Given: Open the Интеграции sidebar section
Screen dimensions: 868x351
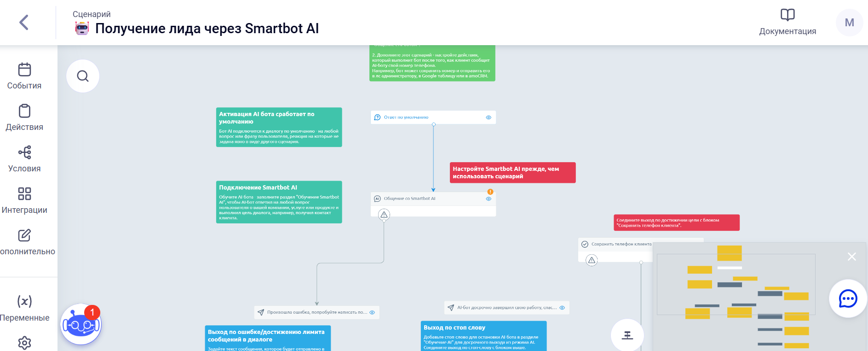Looking at the screenshot, I should click(24, 200).
